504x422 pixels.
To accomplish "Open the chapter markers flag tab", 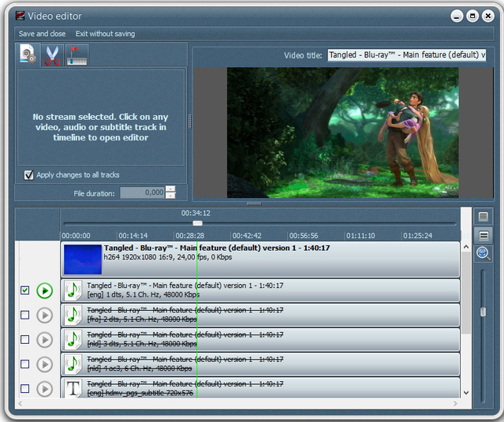I will (77, 55).
